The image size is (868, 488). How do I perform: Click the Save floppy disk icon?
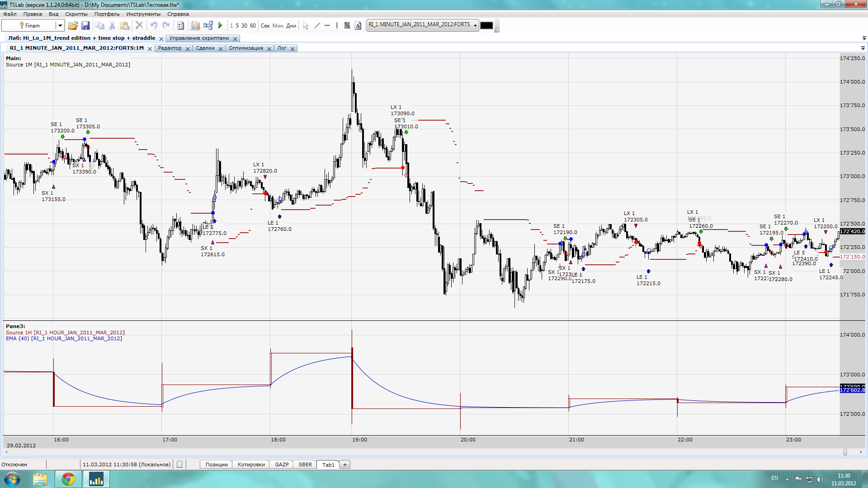(85, 26)
